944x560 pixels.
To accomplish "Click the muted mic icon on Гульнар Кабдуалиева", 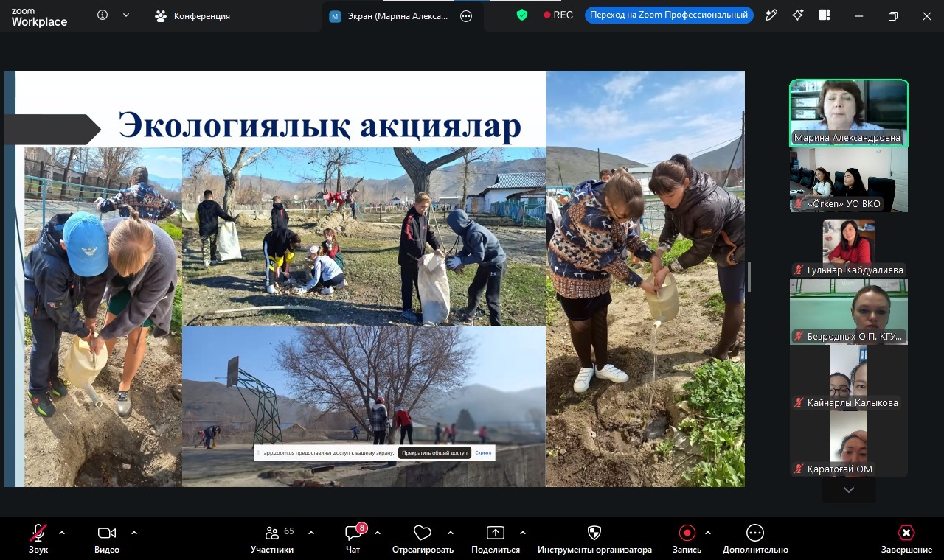I will tap(798, 270).
